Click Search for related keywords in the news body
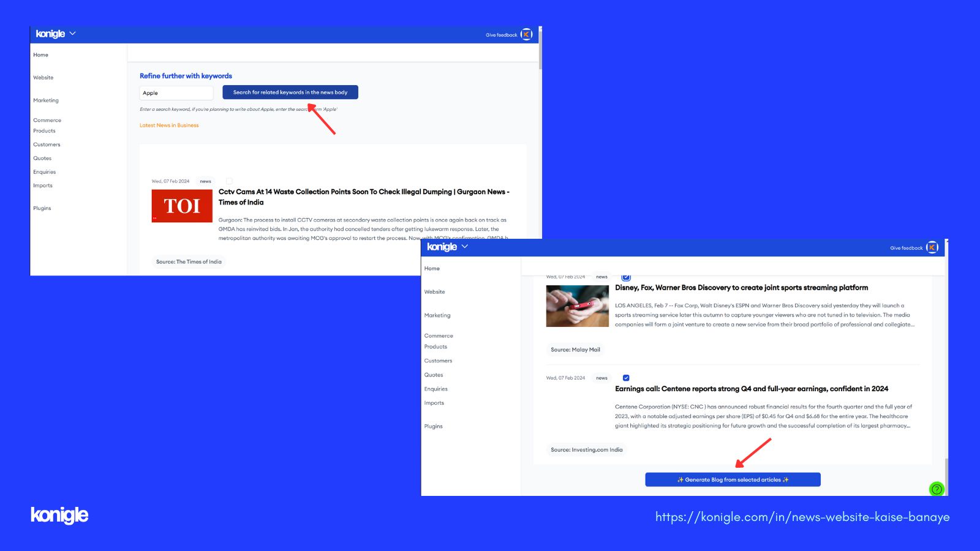The width and height of the screenshot is (980, 551). [290, 92]
